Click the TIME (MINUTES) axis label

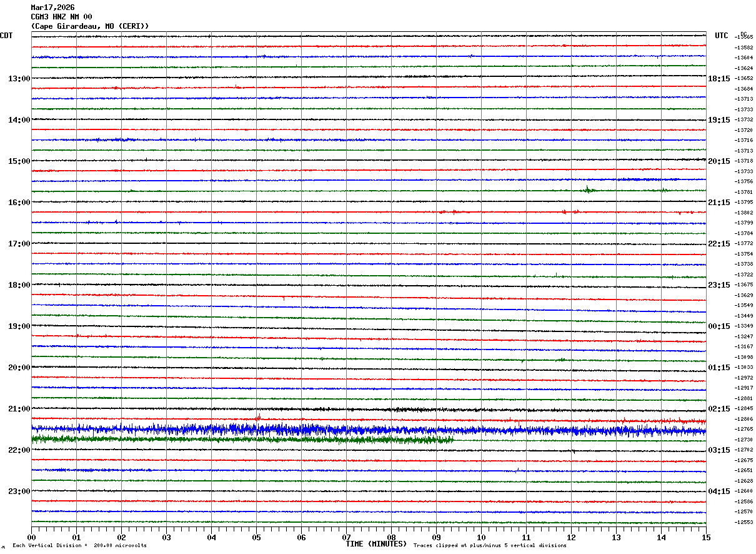click(x=376, y=544)
